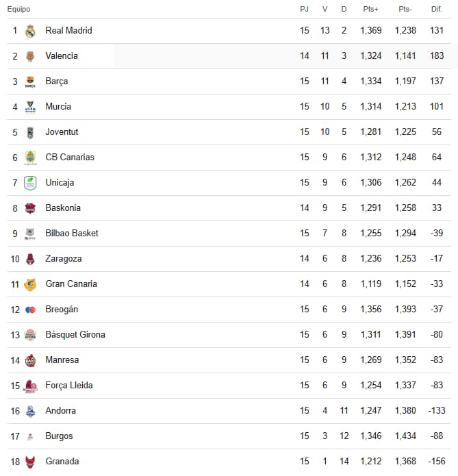The image size is (458, 476).
Task: Click the Granada red logo icon
Action: click(x=30, y=462)
